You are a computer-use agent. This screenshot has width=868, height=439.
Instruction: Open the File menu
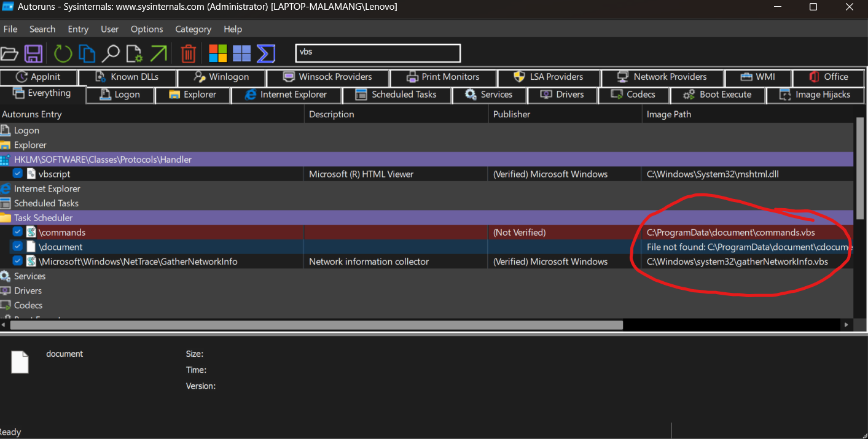coord(10,29)
